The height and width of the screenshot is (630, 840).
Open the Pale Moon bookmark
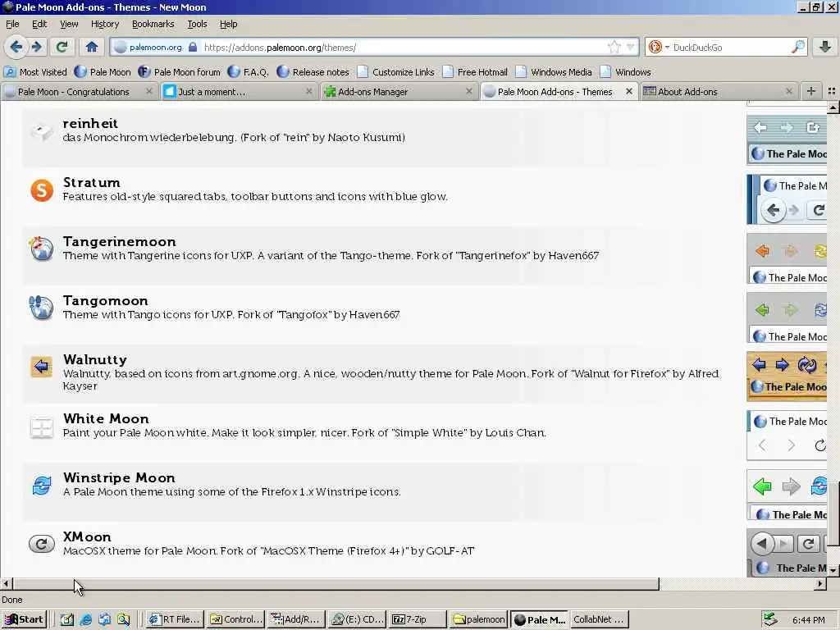click(x=103, y=72)
